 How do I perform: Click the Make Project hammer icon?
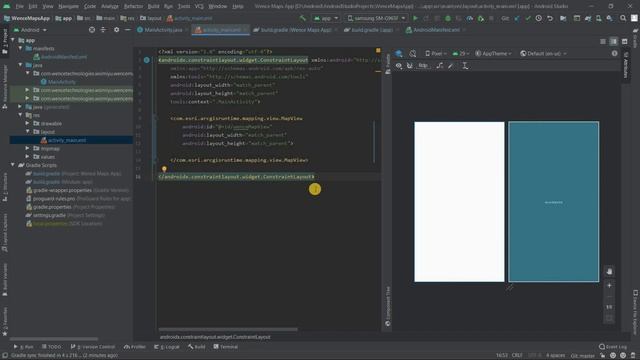(x=302, y=18)
